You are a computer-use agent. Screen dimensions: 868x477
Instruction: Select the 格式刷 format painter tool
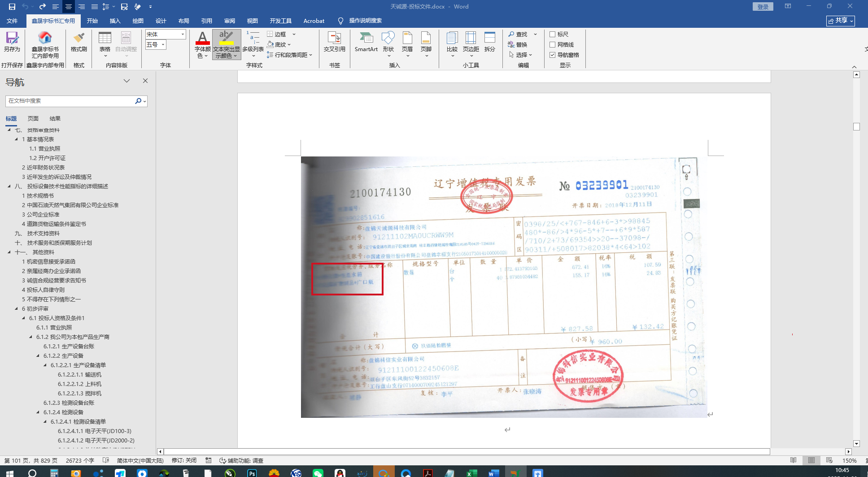pyautogui.click(x=79, y=42)
